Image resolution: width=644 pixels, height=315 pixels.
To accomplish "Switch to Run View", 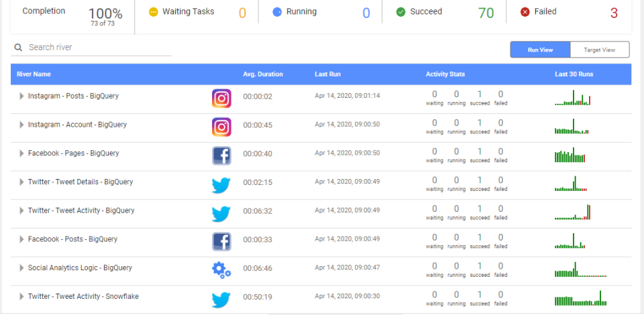I will tap(540, 50).
